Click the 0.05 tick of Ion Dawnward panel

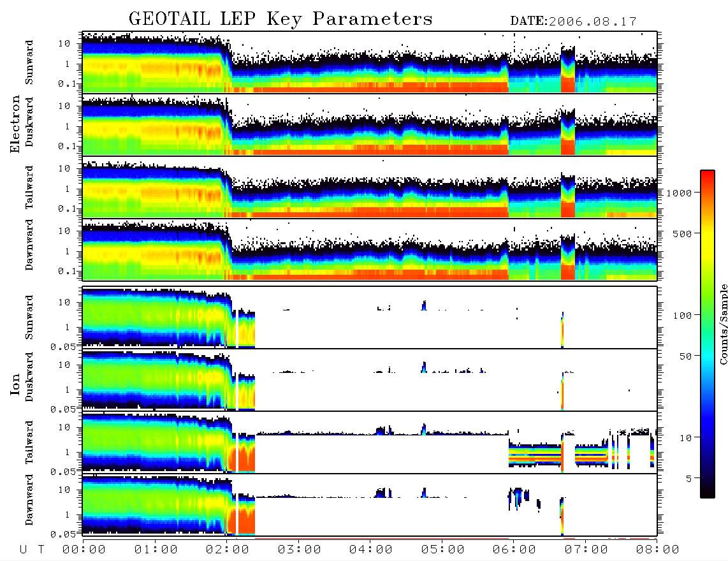pyautogui.click(x=62, y=534)
